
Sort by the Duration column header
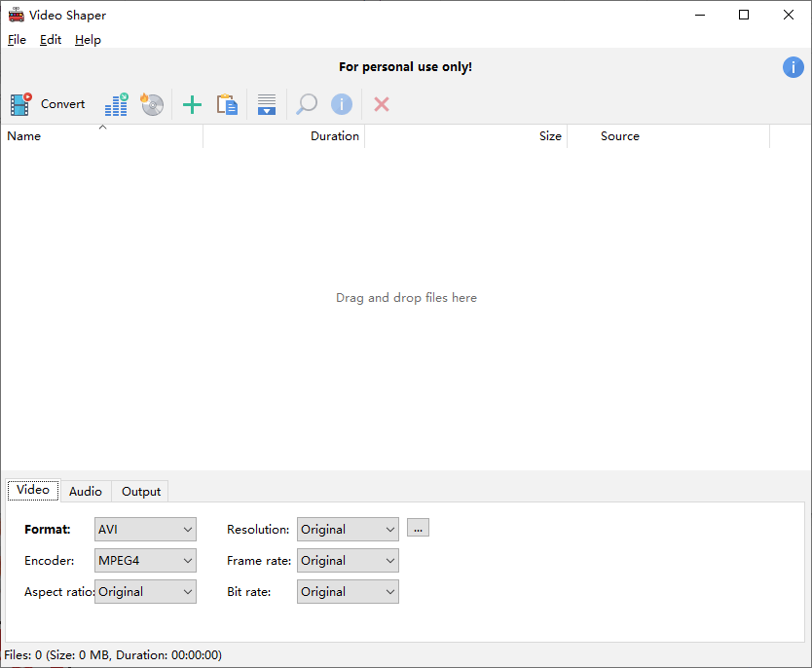(284, 136)
